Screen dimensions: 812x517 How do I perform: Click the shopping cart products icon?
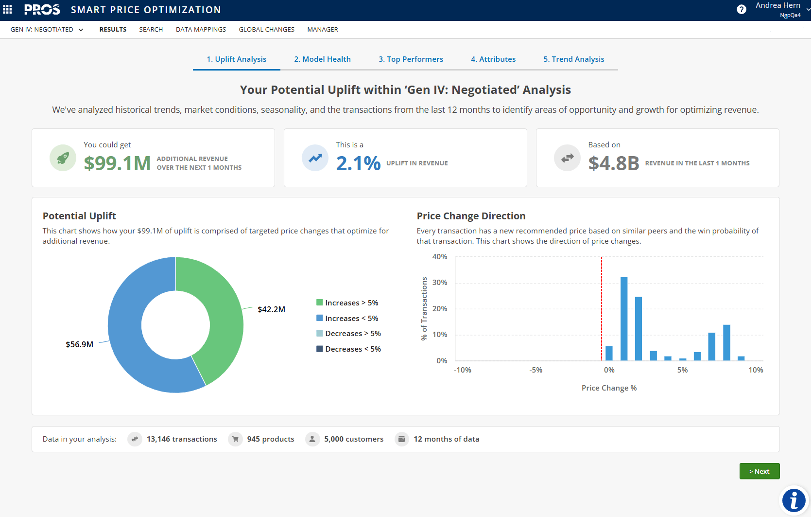pyautogui.click(x=235, y=439)
